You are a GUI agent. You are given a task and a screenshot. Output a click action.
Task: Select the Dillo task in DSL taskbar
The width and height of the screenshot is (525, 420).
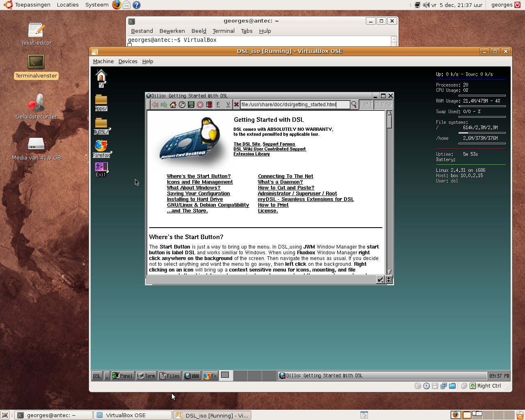pos(382,376)
